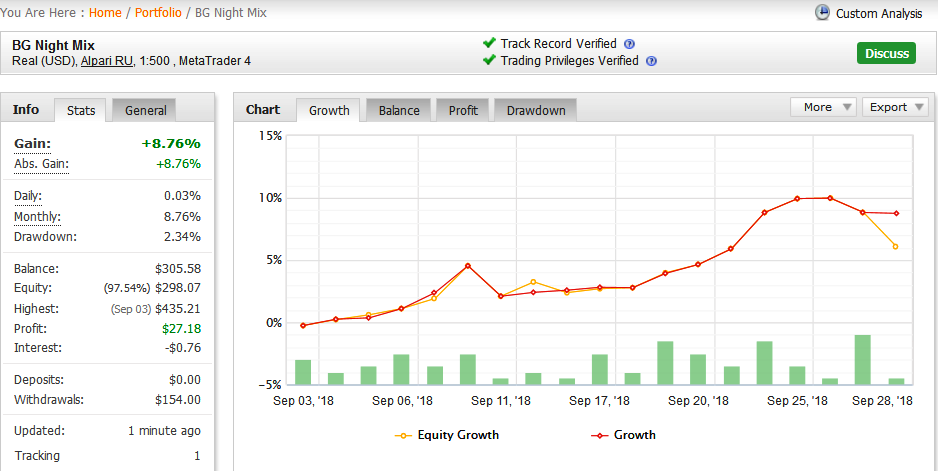Go to Home breadcrumb link
The height and width of the screenshot is (471, 938).
click(105, 13)
